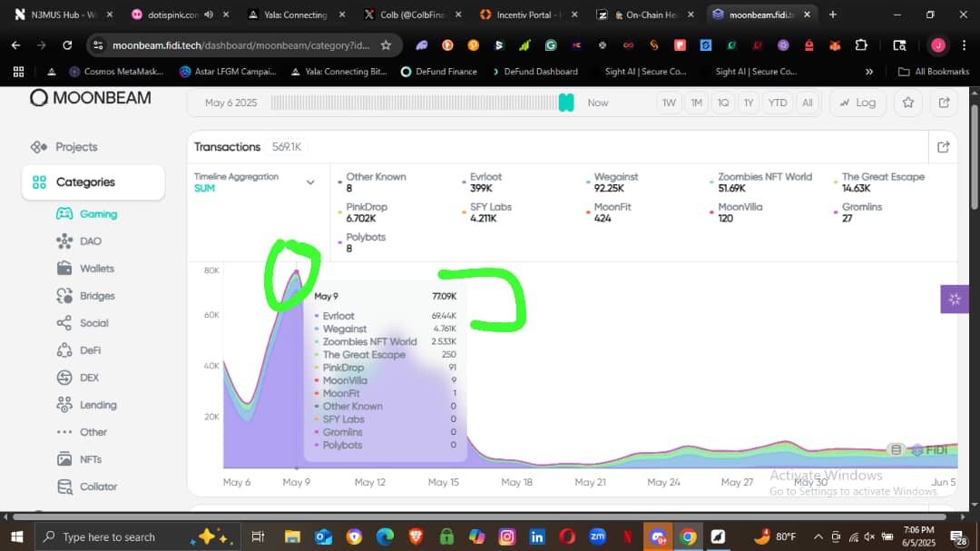Open the DeFund Dashboard bookmark
The height and width of the screenshot is (551, 980).
pyautogui.click(x=535, y=72)
